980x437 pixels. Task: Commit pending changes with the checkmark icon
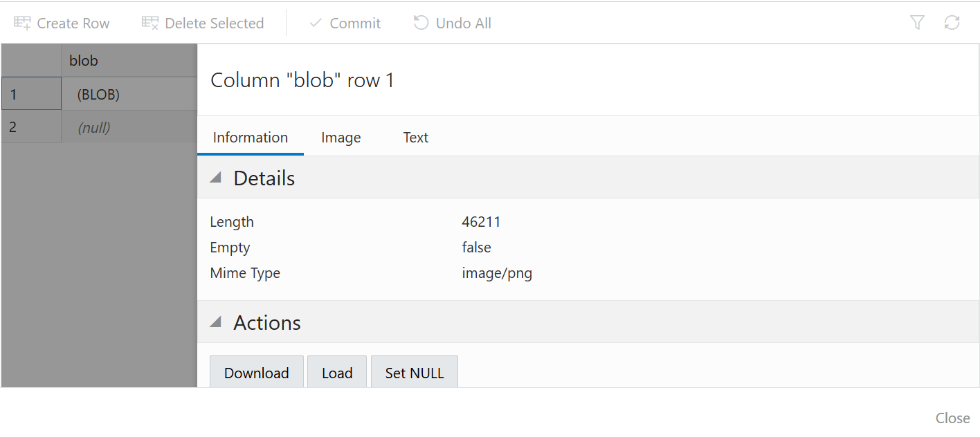click(315, 22)
